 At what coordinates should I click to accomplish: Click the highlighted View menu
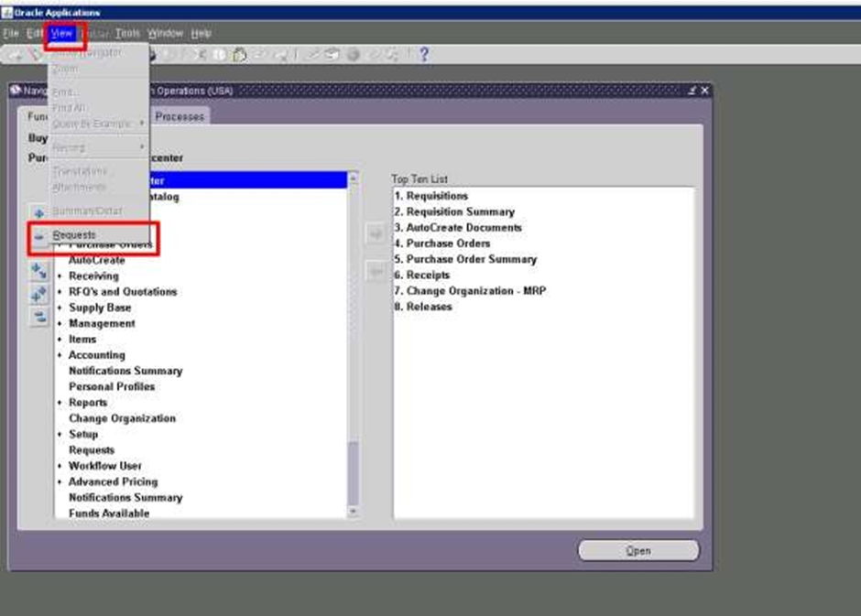point(61,34)
